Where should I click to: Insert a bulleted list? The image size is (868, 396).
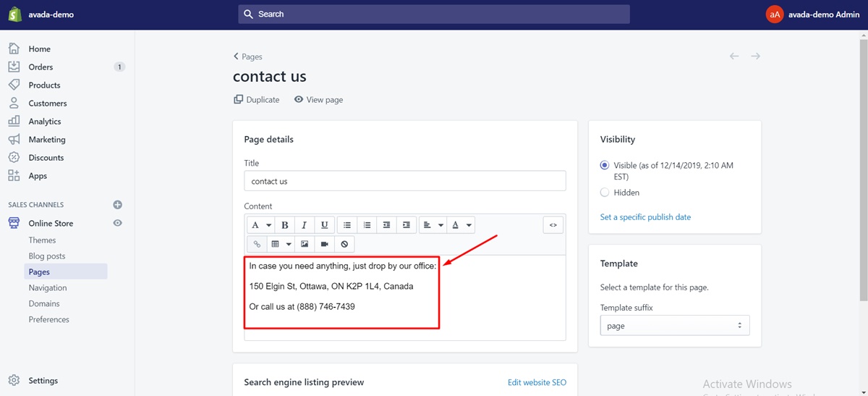(x=347, y=225)
